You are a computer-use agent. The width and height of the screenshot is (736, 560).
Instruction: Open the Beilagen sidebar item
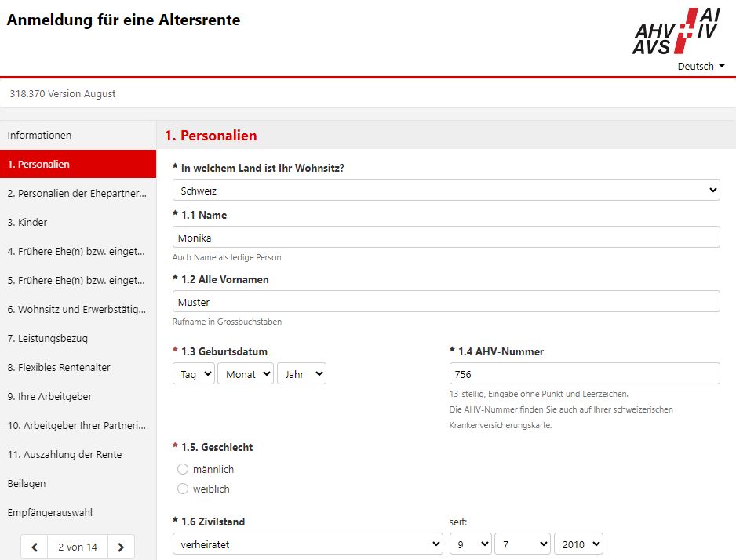click(x=27, y=483)
